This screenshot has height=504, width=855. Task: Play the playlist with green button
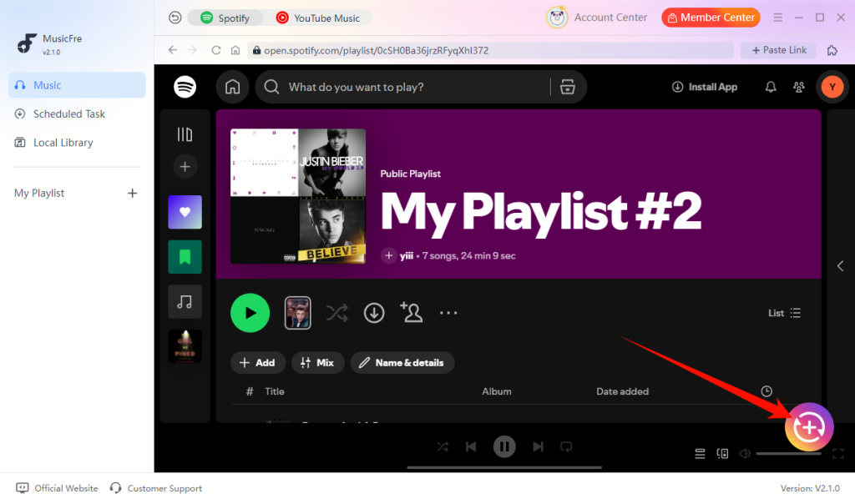click(x=250, y=313)
